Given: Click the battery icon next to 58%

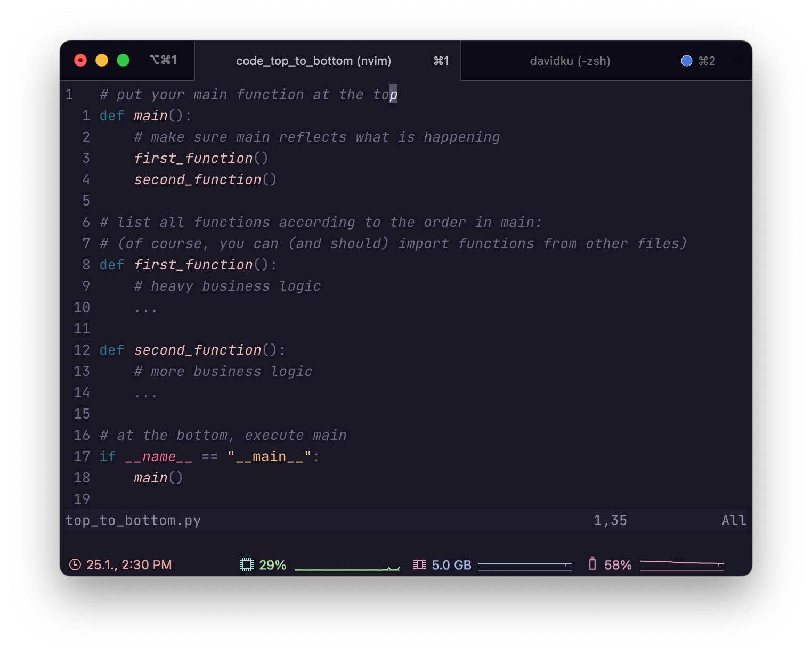Looking at the screenshot, I should [x=592, y=564].
